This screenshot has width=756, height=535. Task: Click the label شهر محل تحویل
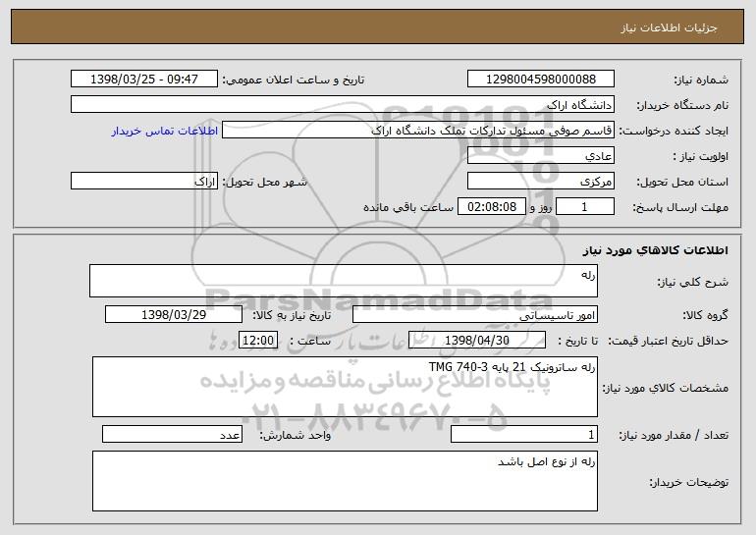pos(264,182)
